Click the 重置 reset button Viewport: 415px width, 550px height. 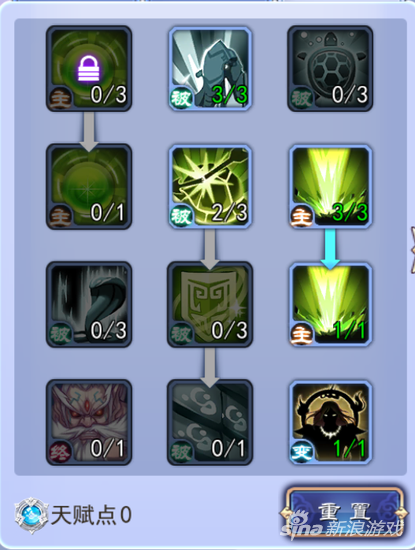click(344, 513)
